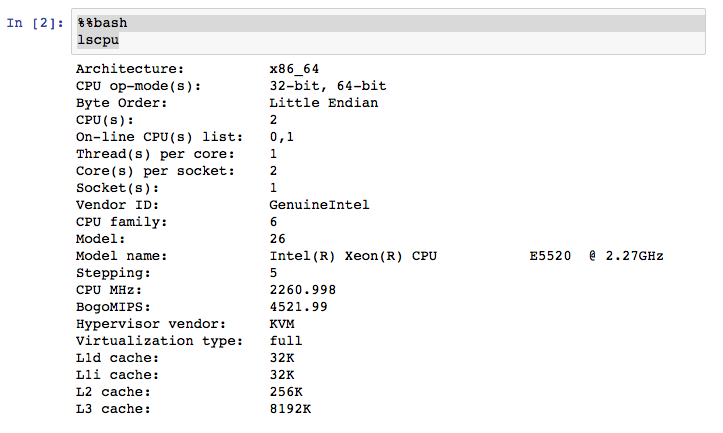Click the In [2] cell prompt
This screenshot has width=723, height=433.
click(35, 23)
